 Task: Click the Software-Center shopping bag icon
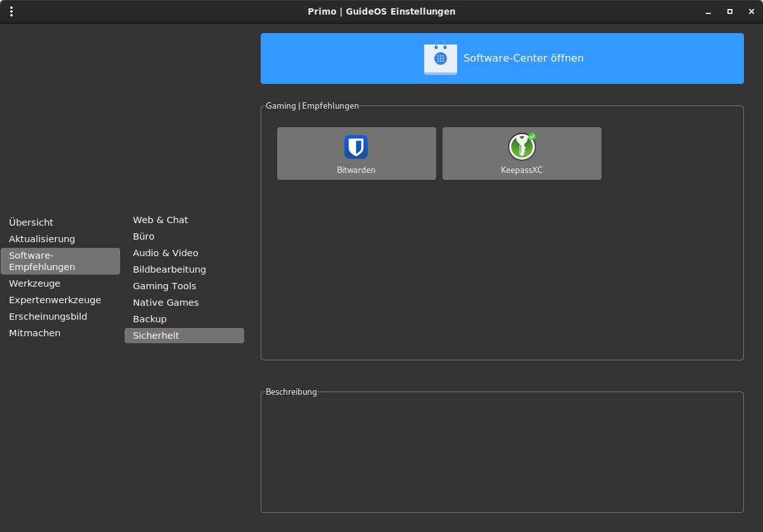click(441, 58)
